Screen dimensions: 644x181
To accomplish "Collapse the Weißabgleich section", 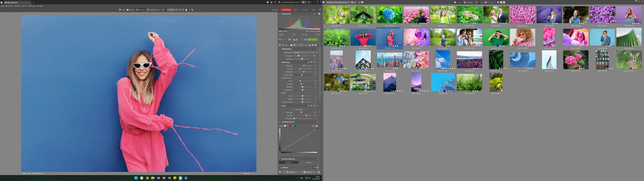I will click(x=280, y=49).
